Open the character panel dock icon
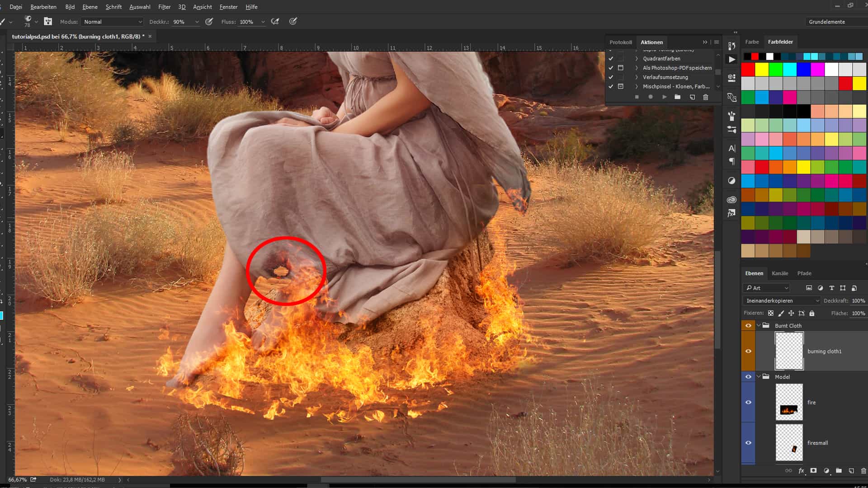The height and width of the screenshot is (488, 868). coord(731,148)
